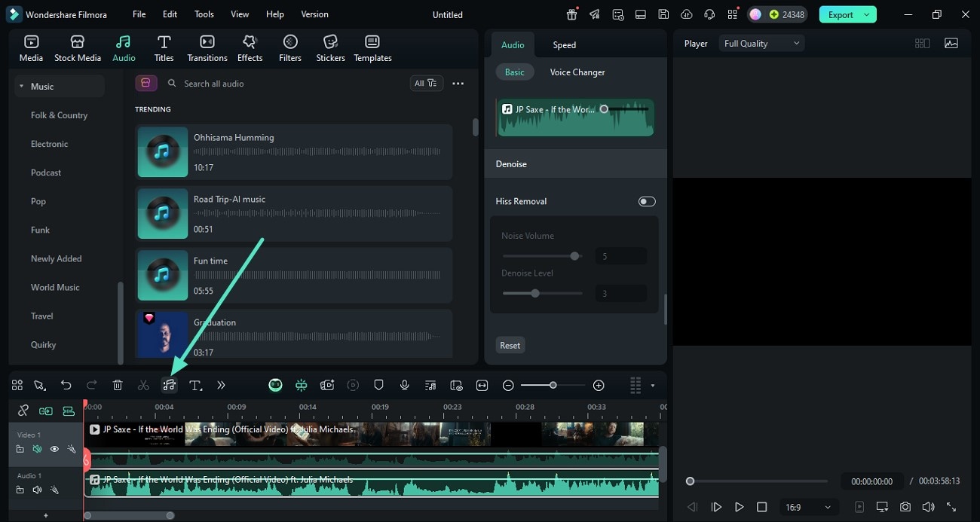The width and height of the screenshot is (980, 522).
Task: Collapse the Music category tree
Action: (22, 87)
